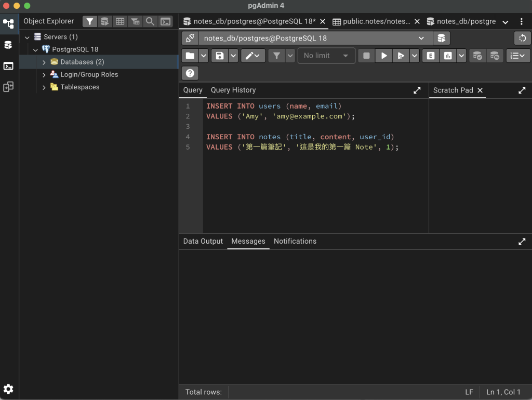532x400 pixels.
Task: Switch to the Data Output tab
Action: coord(203,241)
